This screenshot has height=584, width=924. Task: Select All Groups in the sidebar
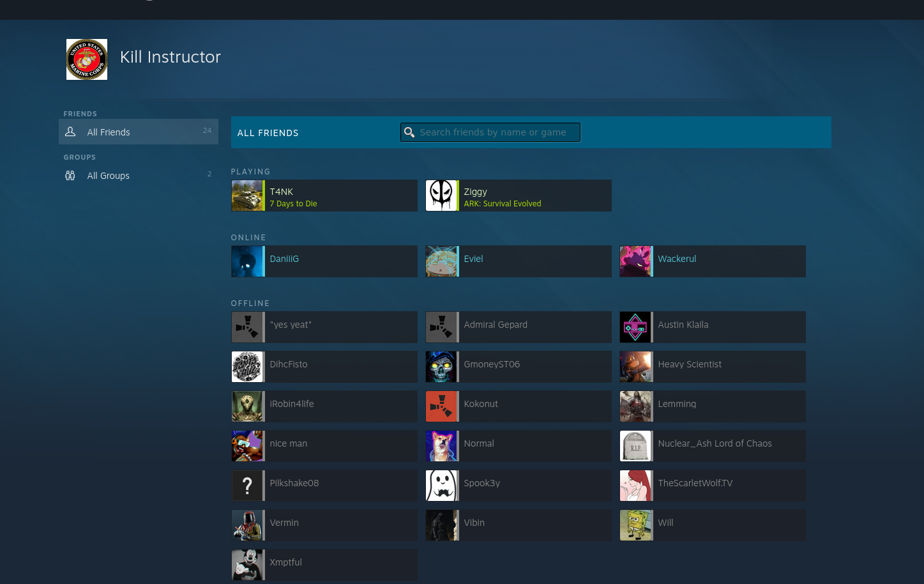[139, 175]
